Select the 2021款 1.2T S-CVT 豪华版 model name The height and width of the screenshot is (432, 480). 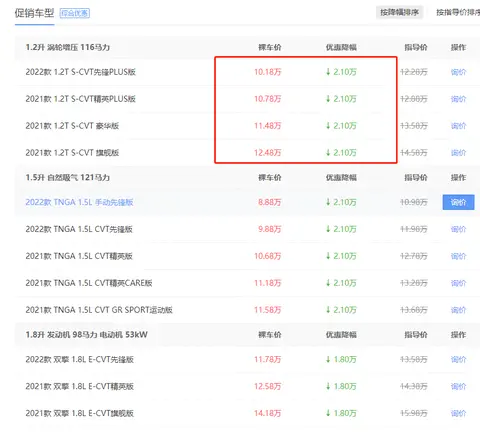72,126
